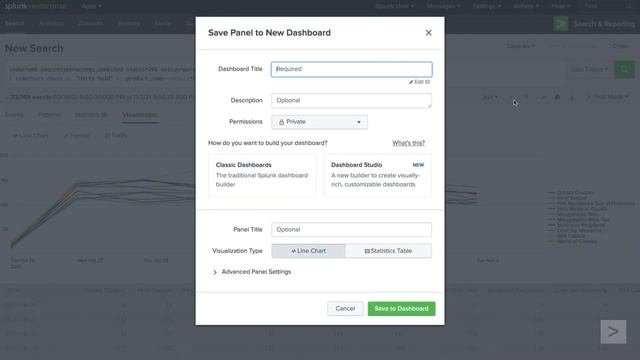Open the Help menu in top bar
Image resolution: width=640 pixels, height=360 pixels.
click(x=560, y=6)
